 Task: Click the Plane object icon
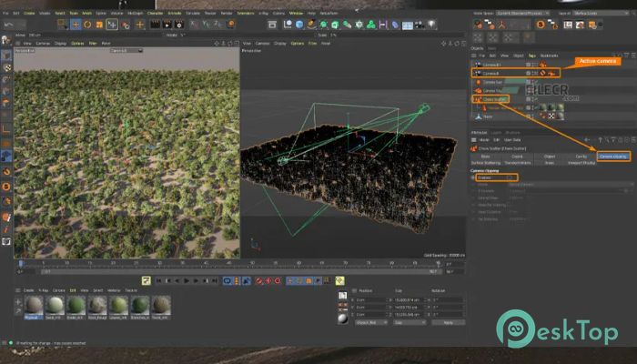[x=479, y=116]
